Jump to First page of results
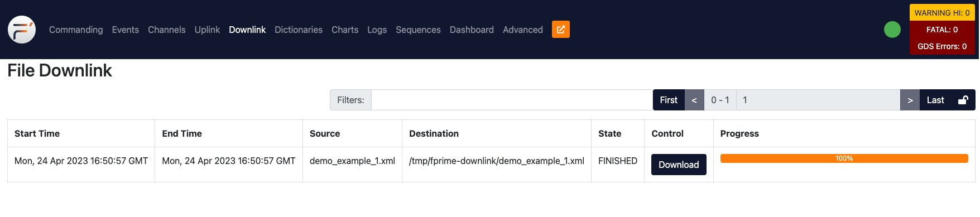The width and height of the screenshot is (980, 217). point(669,100)
